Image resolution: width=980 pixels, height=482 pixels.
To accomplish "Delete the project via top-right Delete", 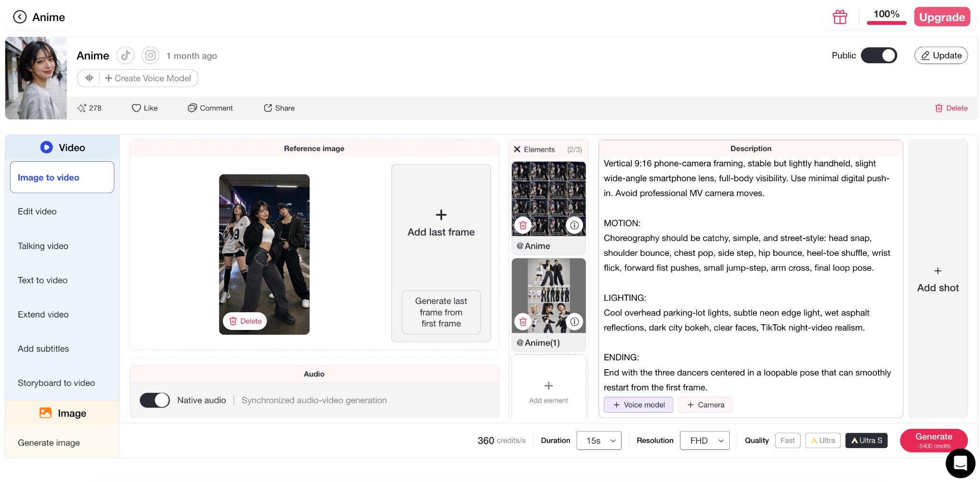I will 951,108.
